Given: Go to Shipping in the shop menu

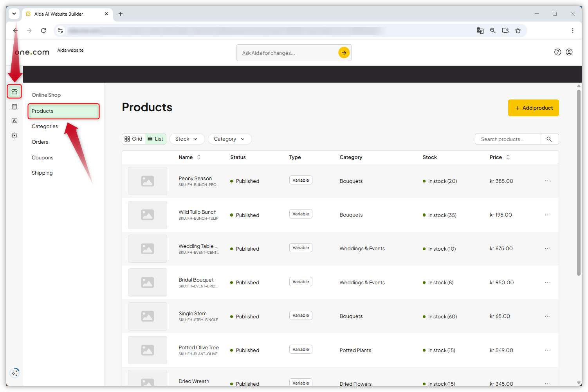Looking at the screenshot, I should [x=42, y=173].
